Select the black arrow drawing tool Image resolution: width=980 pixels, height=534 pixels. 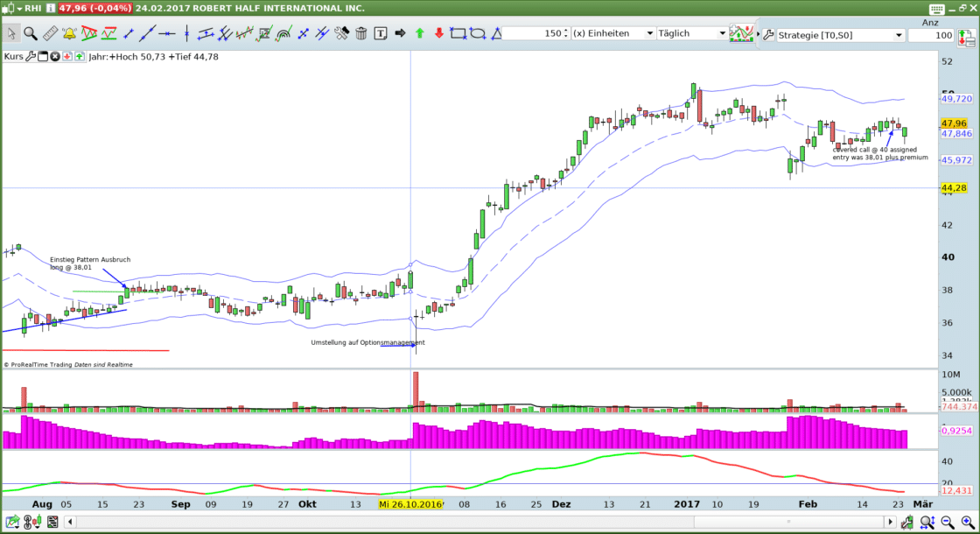pos(400,33)
